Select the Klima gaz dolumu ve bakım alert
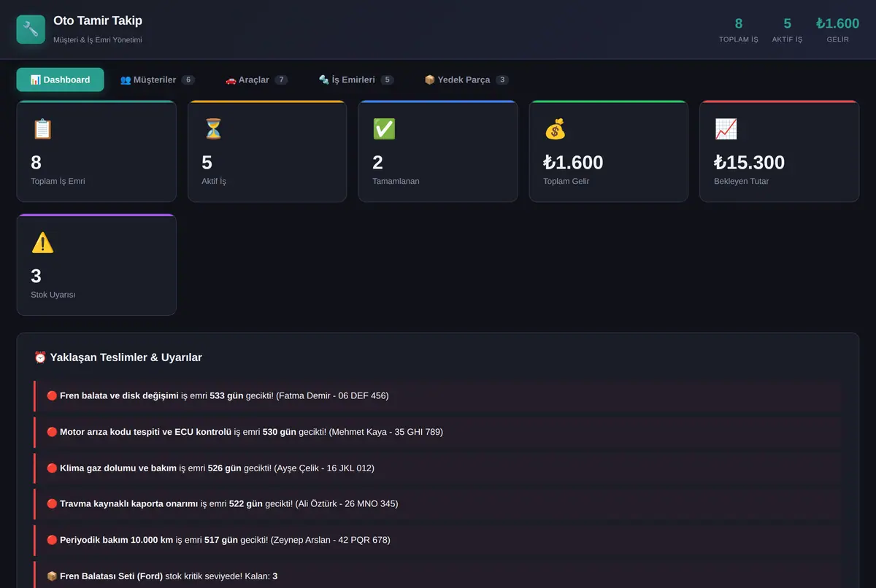876x588 pixels. (437, 468)
